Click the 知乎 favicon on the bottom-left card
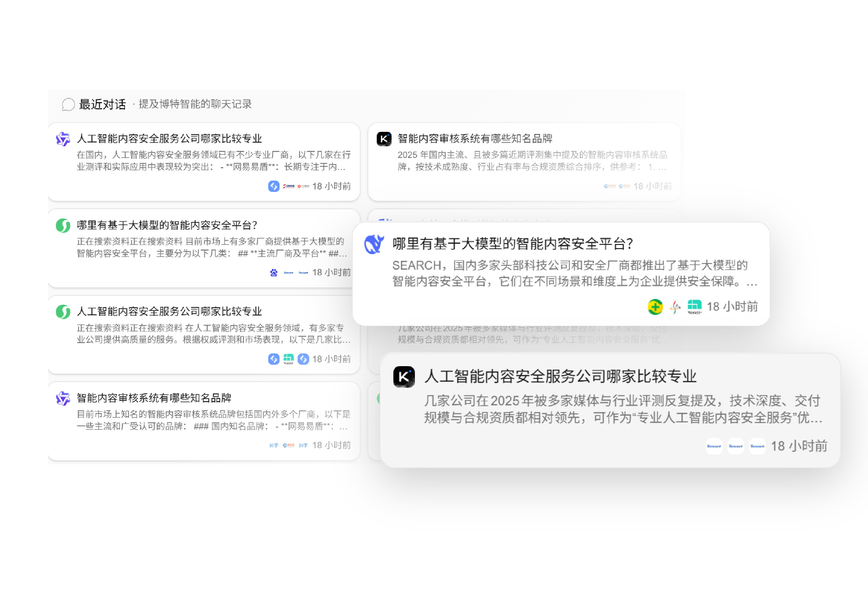The height and width of the screenshot is (598, 868). click(x=274, y=446)
